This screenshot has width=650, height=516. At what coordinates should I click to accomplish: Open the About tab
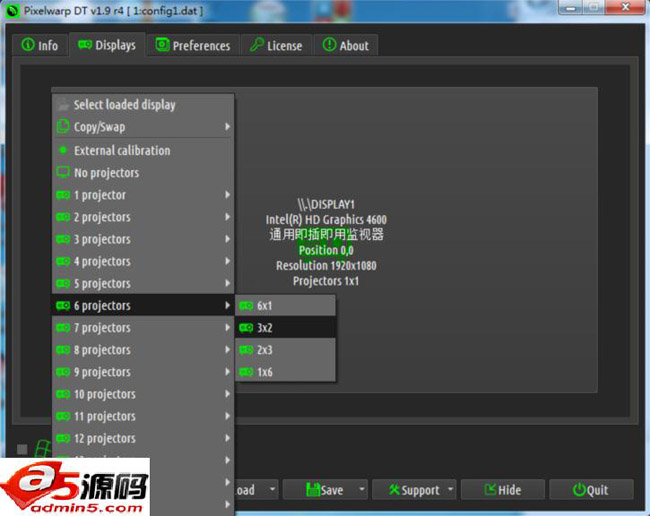point(346,45)
